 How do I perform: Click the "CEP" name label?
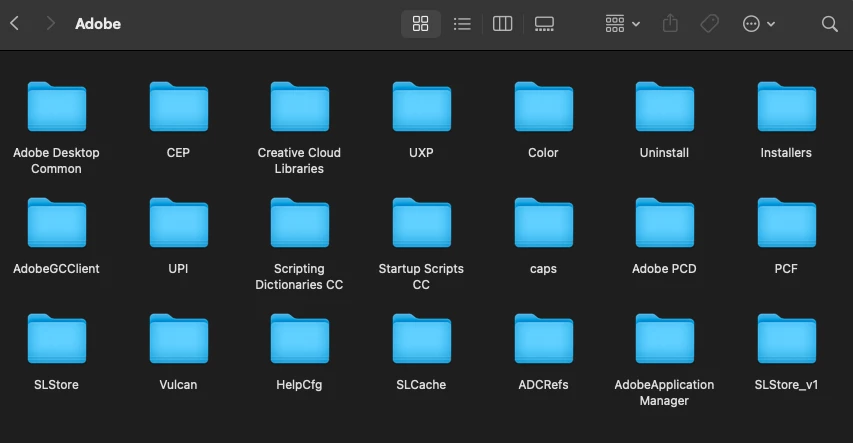178,153
